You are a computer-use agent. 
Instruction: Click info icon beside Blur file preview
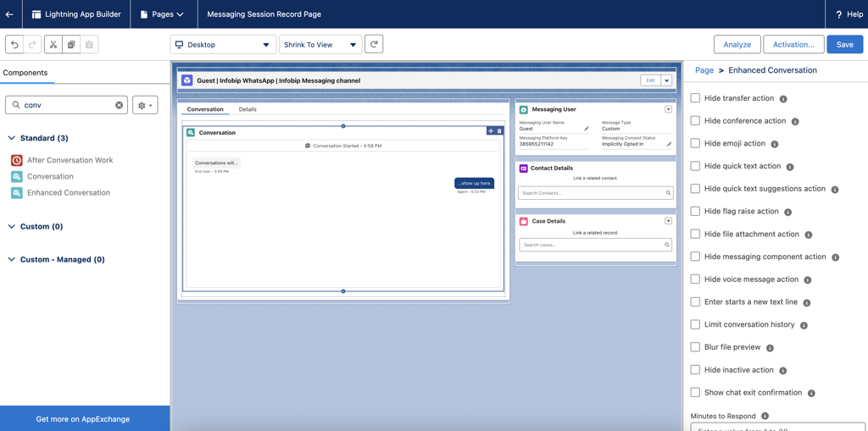tap(770, 348)
